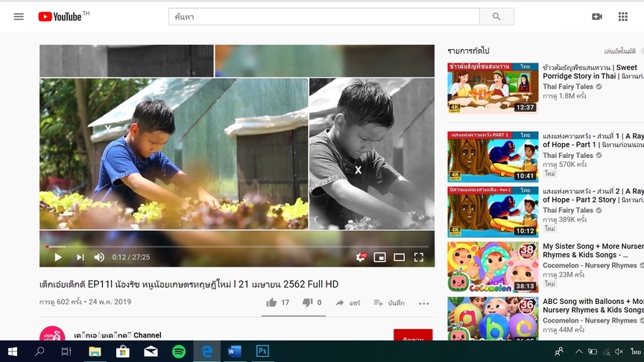Open the YouTube hamburger guide menu

tap(19, 17)
